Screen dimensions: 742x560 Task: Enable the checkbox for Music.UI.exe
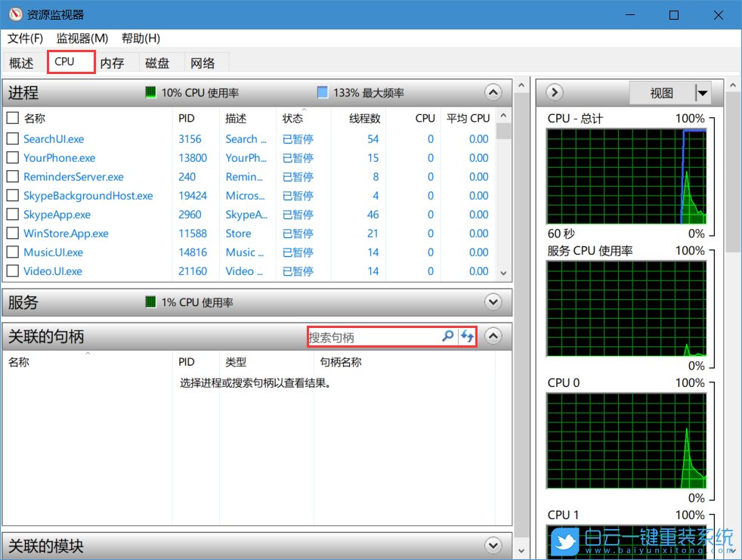click(x=12, y=252)
